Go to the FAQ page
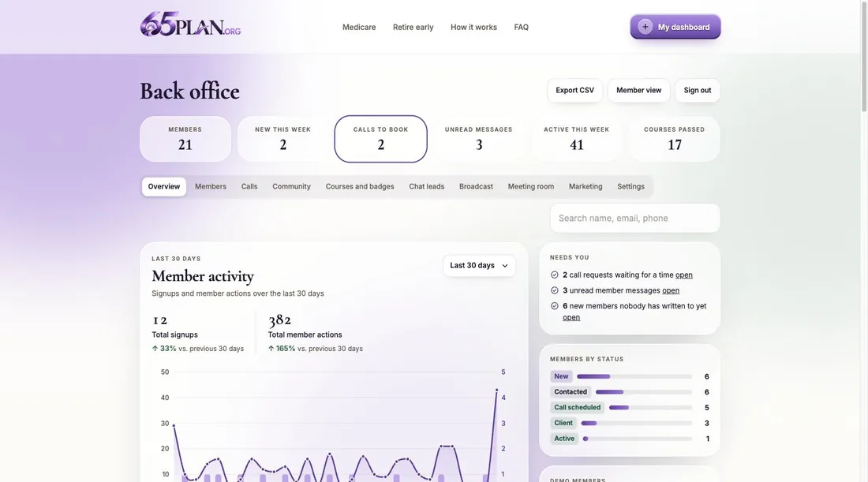The width and height of the screenshot is (868, 482). [x=521, y=27]
